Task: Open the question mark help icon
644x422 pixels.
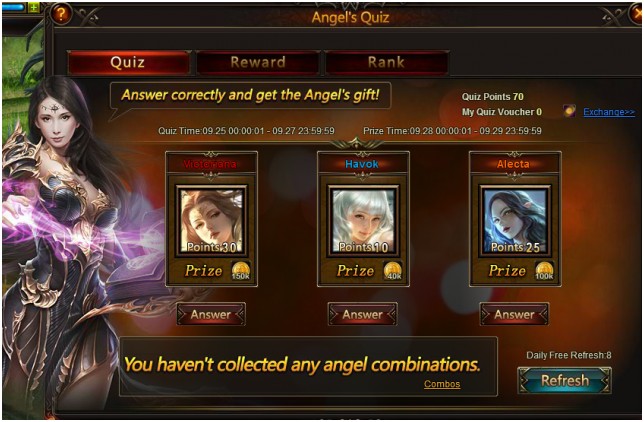Action: click(x=60, y=14)
